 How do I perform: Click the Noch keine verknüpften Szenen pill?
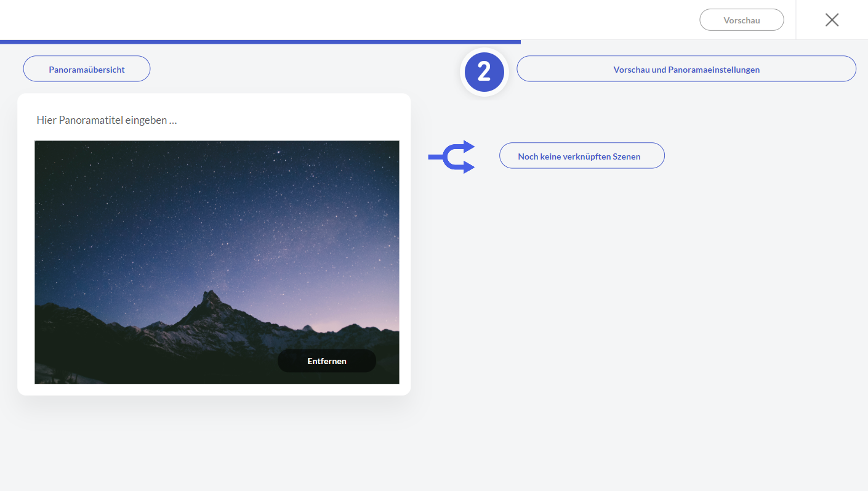click(582, 156)
